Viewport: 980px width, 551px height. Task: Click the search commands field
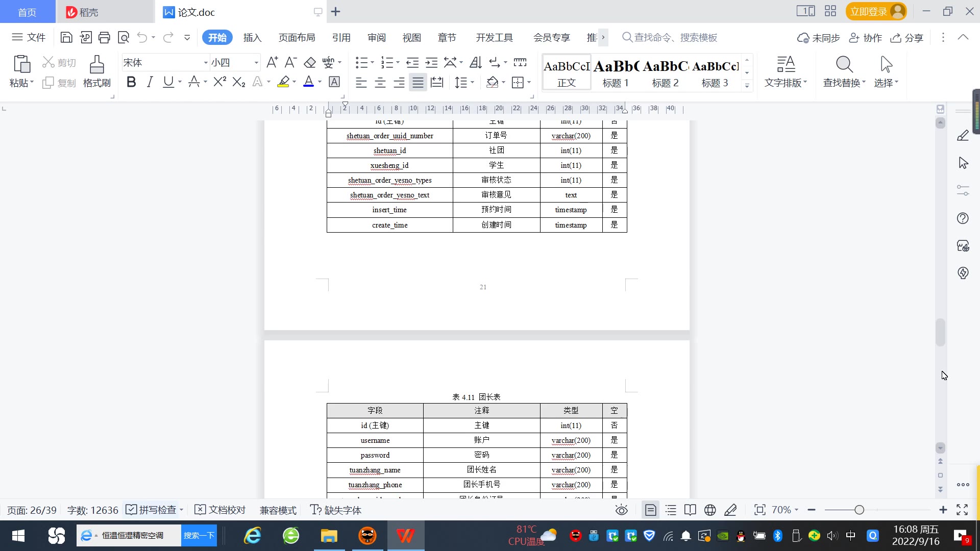(670, 37)
